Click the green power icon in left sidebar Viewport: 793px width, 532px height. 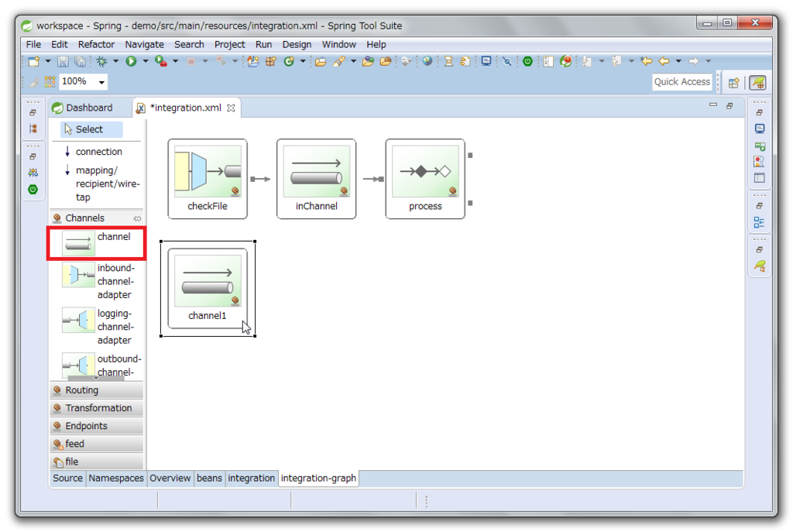[33, 190]
